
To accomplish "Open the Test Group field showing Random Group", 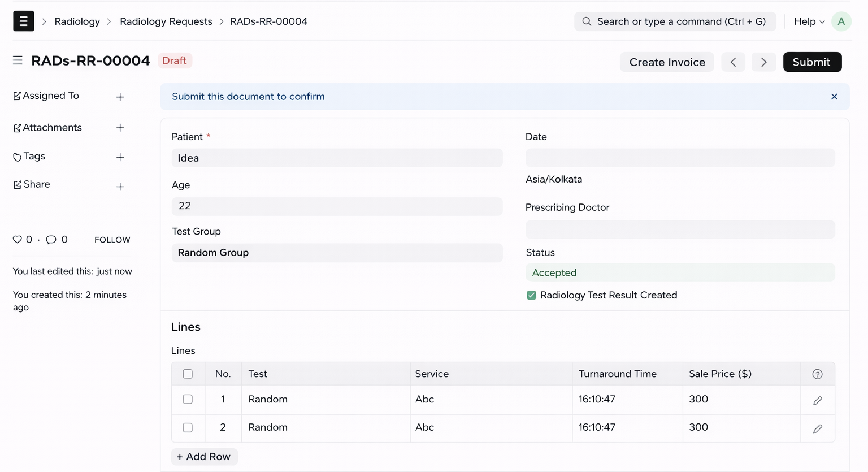I will [337, 253].
